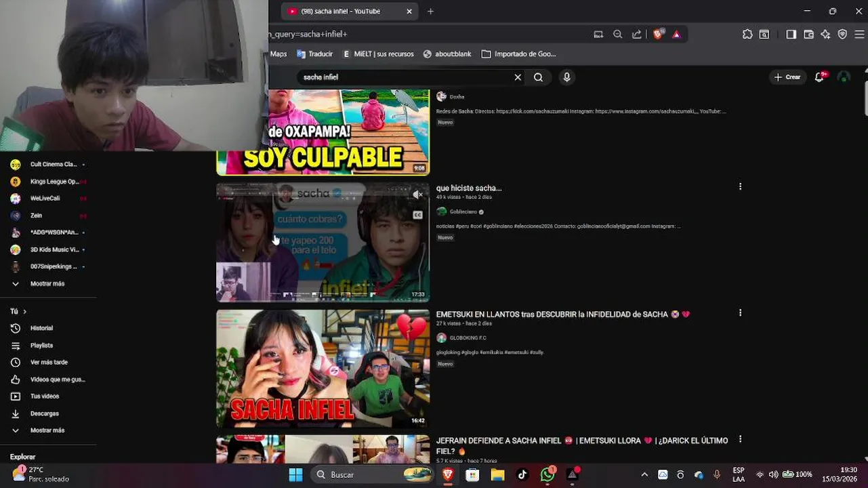Open Windows Start menu
The height and width of the screenshot is (488, 868).
(x=296, y=474)
